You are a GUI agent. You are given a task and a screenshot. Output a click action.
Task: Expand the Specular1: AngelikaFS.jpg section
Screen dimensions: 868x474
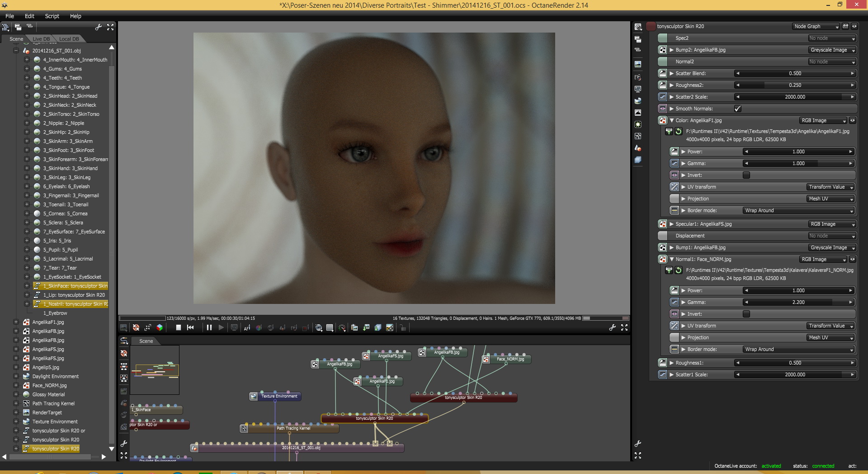click(x=672, y=224)
